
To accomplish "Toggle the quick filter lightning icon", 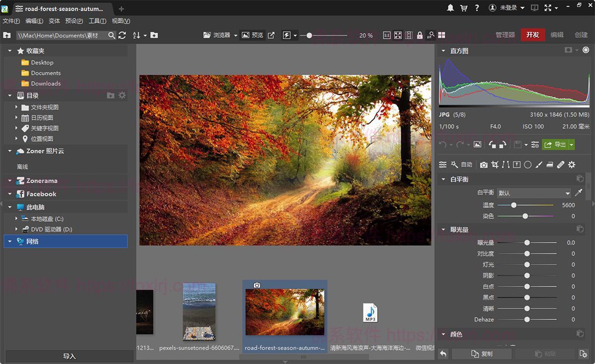I will tap(287, 35).
